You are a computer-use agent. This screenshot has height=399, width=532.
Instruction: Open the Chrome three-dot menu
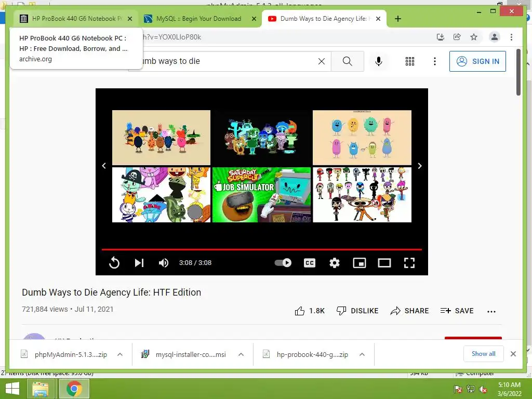click(511, 37)
